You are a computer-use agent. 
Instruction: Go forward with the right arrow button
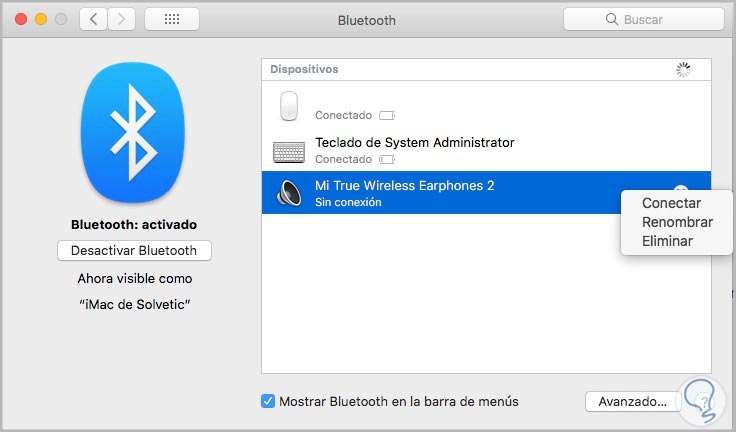point(122,19)
